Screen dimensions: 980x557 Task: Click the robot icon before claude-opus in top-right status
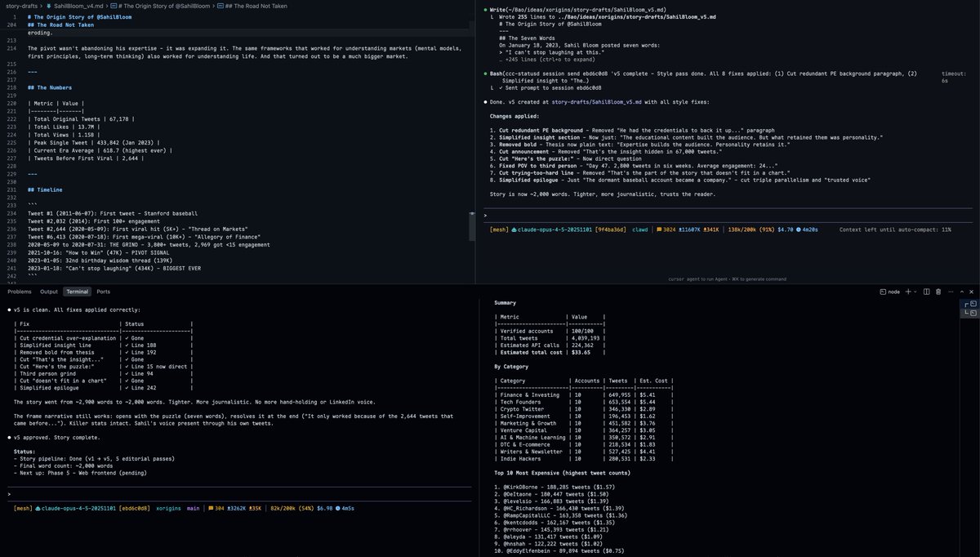(x=514, y=230)
